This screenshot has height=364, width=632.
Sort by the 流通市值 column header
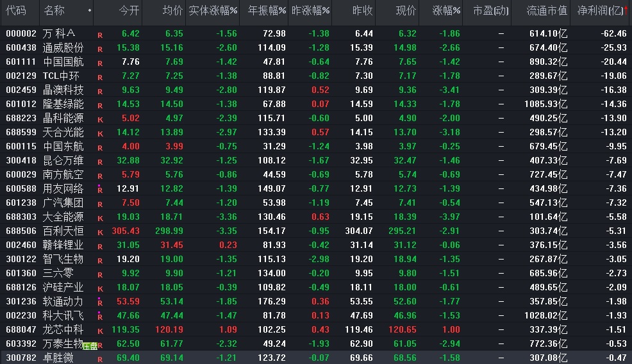coord(547,10)
